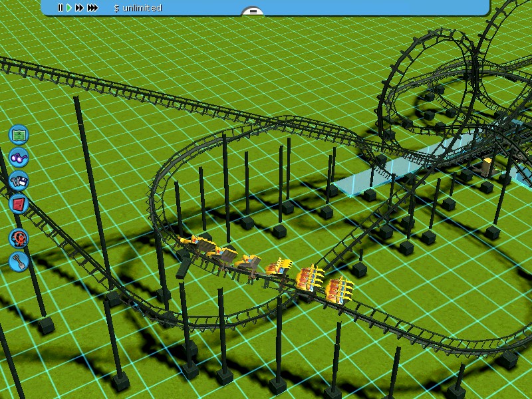
Task: Set game to normal play speed
Action: tap(68, 8)
